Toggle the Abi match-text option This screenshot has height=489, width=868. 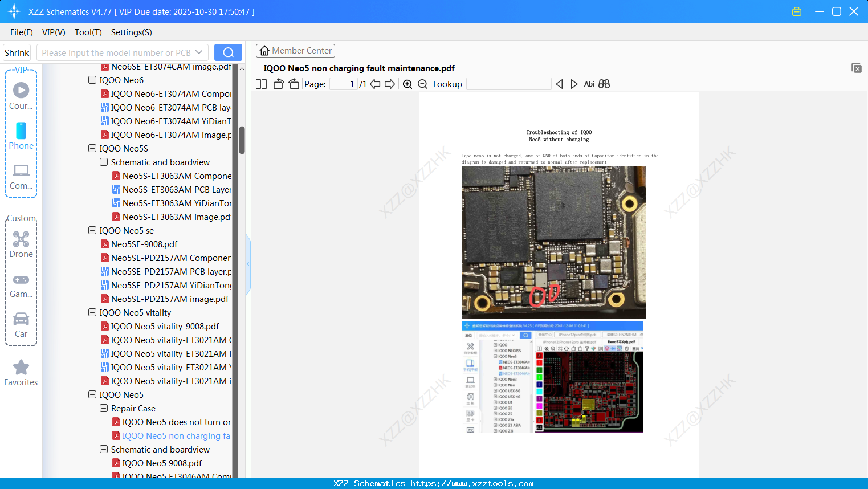point(589,84)
